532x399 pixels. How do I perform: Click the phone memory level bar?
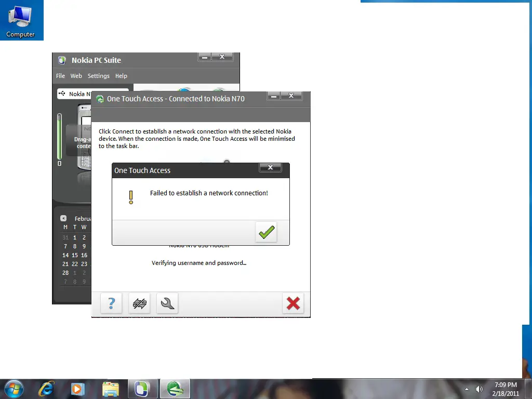click(x=59, y=137)
